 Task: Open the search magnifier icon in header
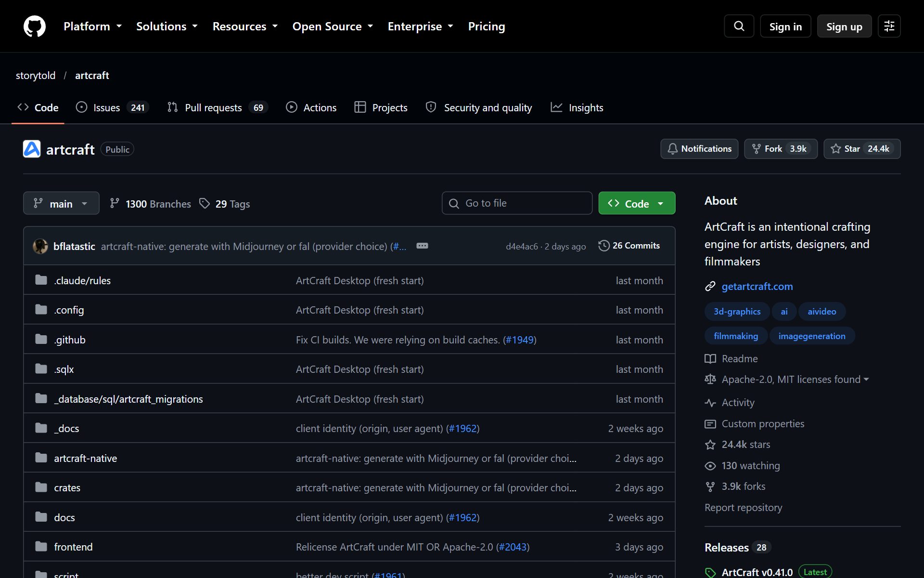(x=739, y=26)
